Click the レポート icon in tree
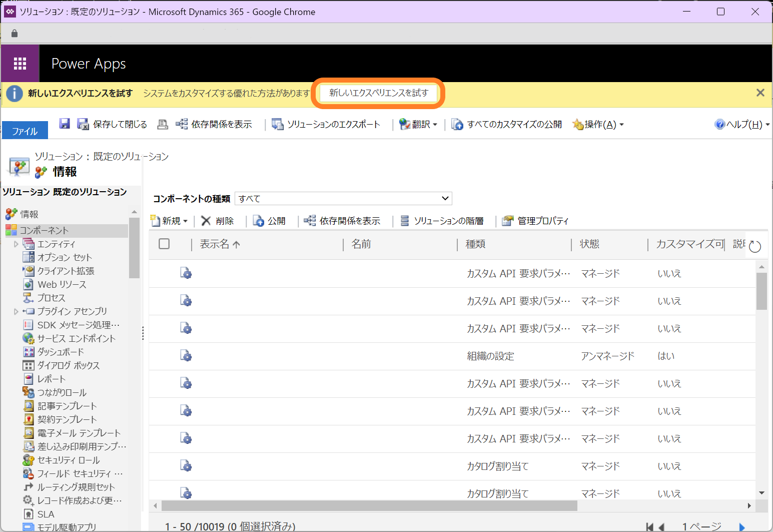The height and width of the screenshot is (532, 773). click(29, 379)
